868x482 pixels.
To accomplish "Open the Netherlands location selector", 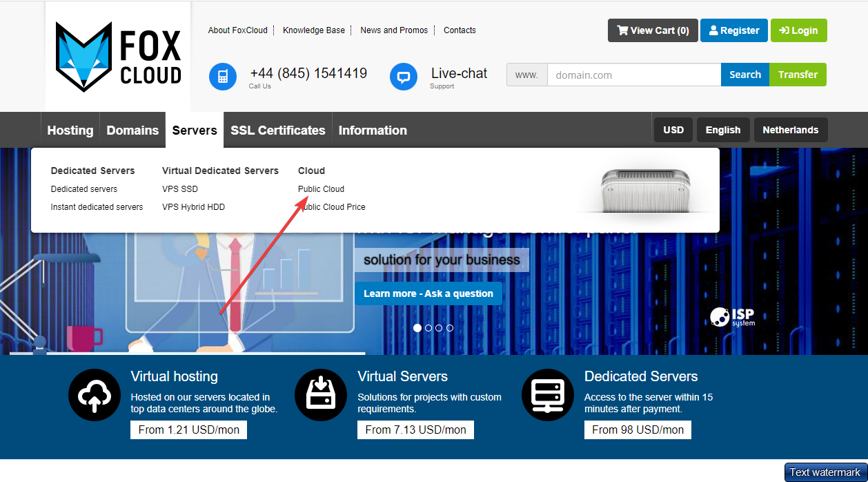I will pos(790,130).
